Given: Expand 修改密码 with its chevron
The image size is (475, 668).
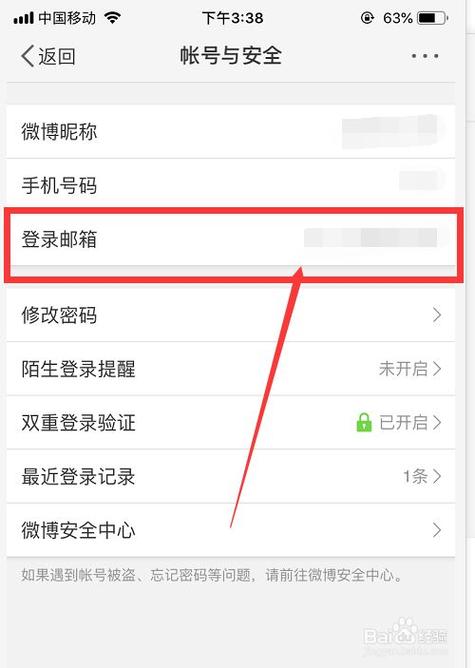Looking at the screenshot, I should click(x=437, y=315).
